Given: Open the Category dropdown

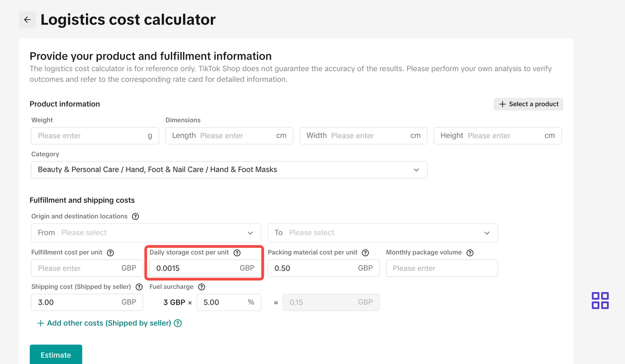Looking at the screenshot, I should click(x=229, y=170).
